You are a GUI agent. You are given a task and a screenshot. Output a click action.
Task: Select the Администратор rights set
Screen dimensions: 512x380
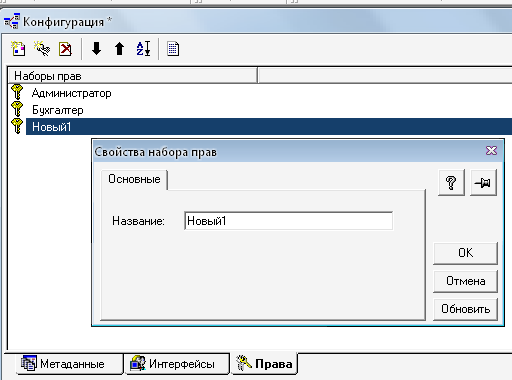tap(71, 93)
